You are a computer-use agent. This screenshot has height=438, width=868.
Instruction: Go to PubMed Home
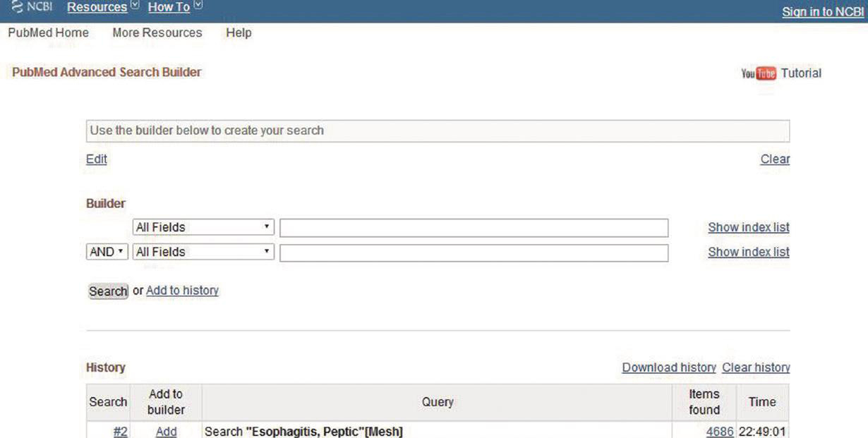(x=49, y=32)
